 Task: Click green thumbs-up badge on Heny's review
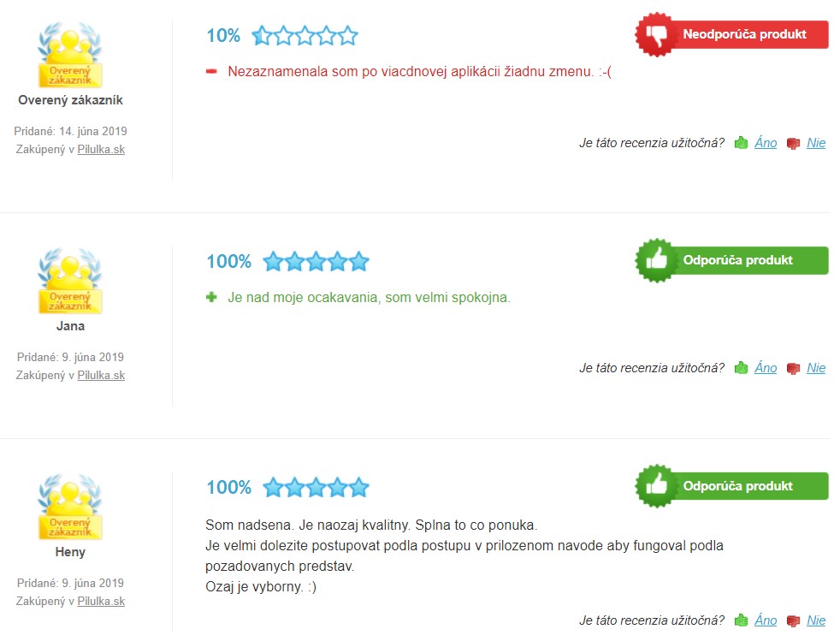coord(731,486)
